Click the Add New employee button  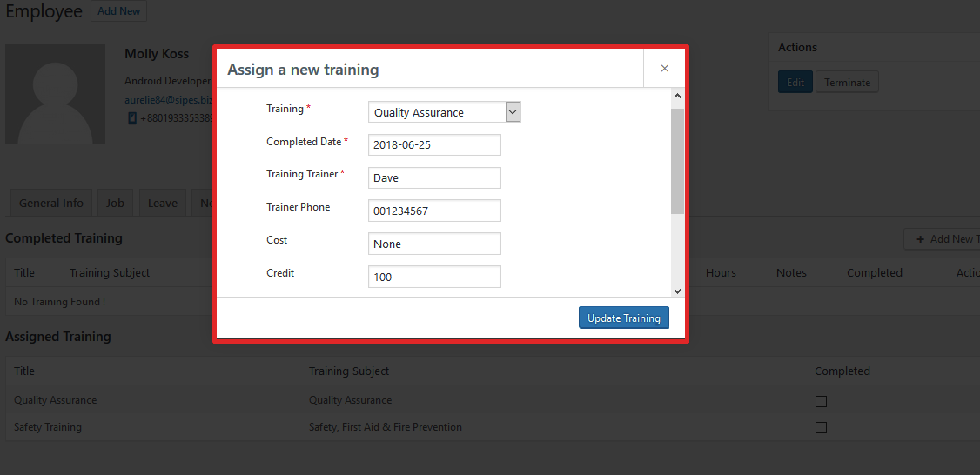118,11
